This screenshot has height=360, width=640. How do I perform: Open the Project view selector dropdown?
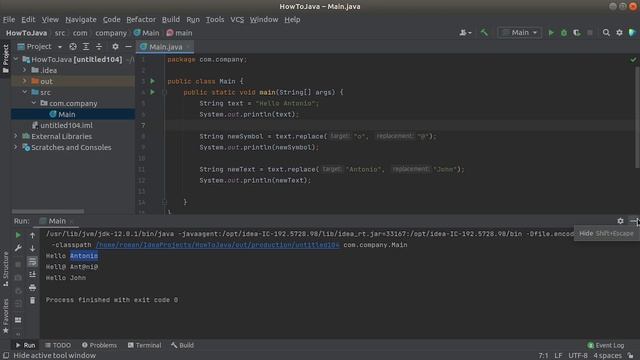(40, 47)
